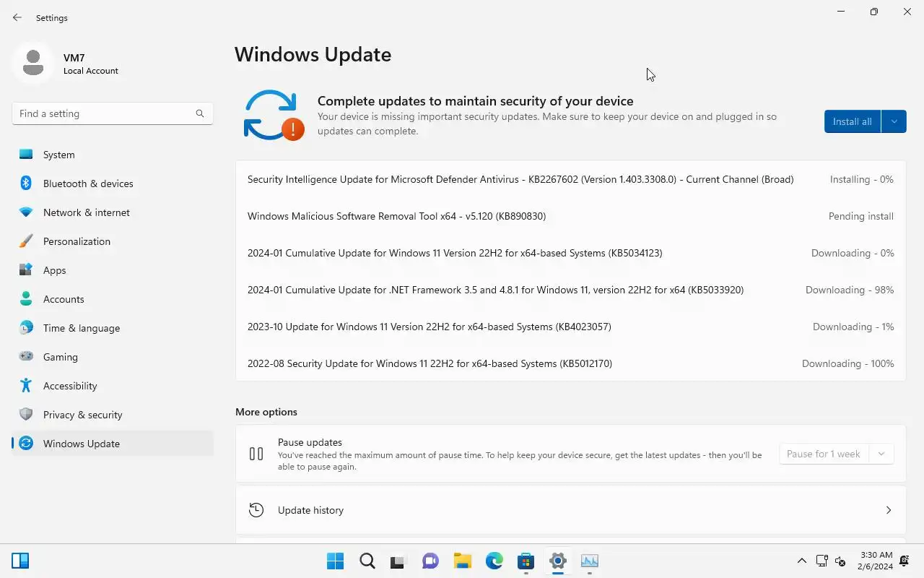The image size is (924, 578).
Task: Click the Bluetooth icon in sidebar
Action: [x=26, y=184]
